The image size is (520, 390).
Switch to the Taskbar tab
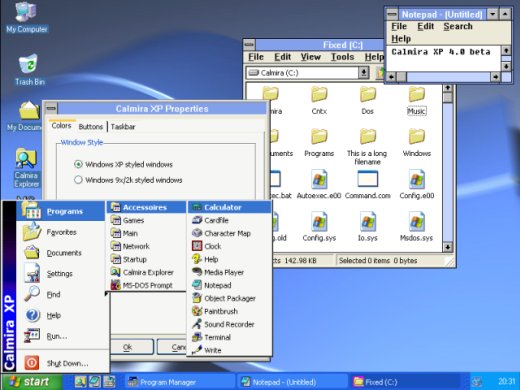click(x=123, y=127)
